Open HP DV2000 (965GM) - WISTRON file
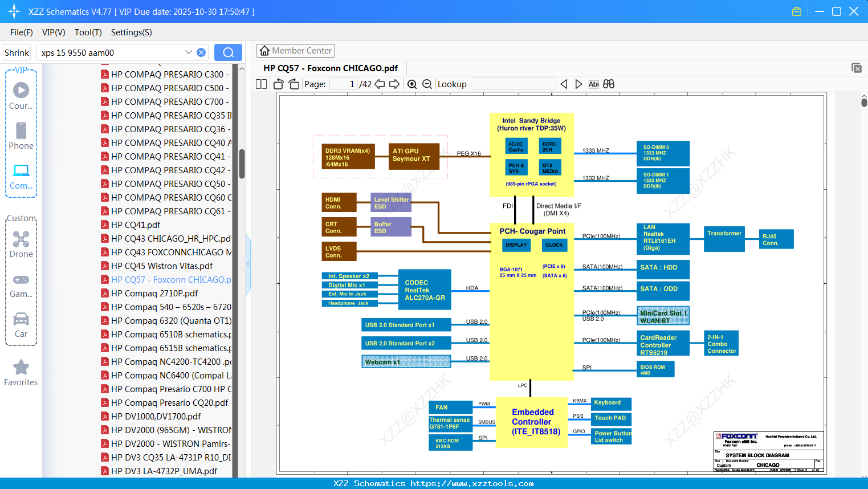868x489 pixels. click(x=165, y=430)
